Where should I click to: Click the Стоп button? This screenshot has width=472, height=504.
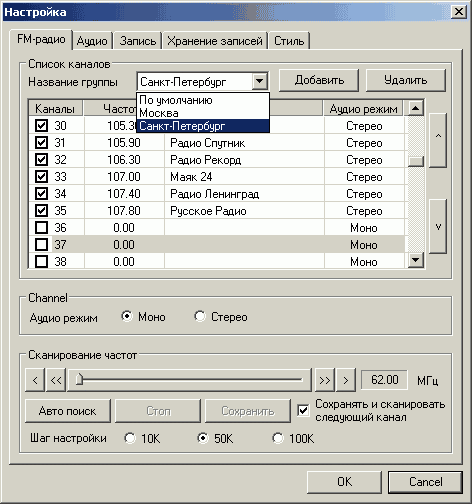pyautogui.click(x=158, y=411)
